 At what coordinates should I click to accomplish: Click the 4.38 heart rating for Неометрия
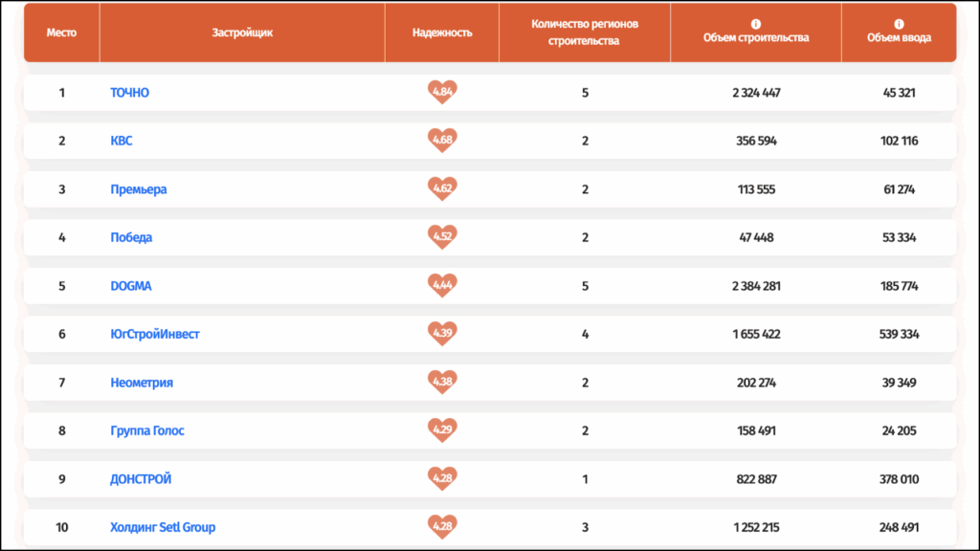tap(442, 383)
